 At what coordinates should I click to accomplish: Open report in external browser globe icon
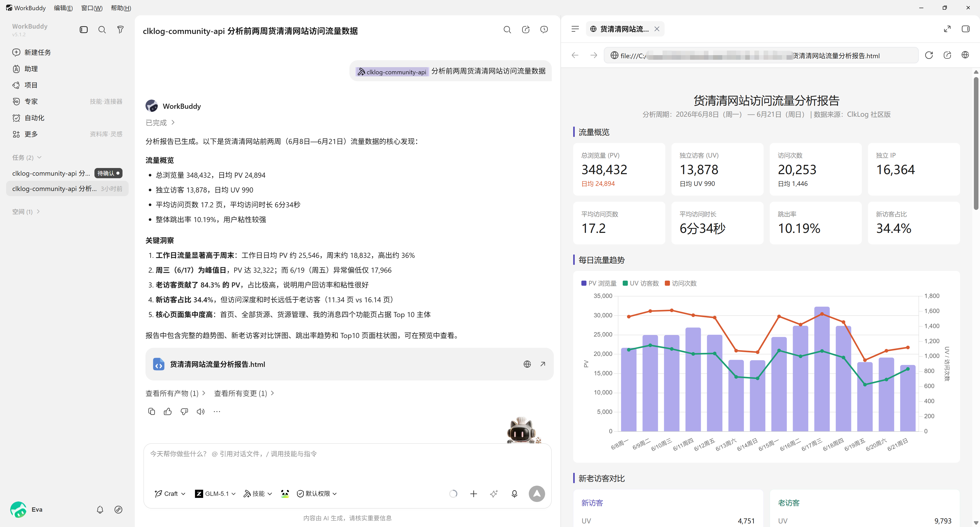pos(965,55)
